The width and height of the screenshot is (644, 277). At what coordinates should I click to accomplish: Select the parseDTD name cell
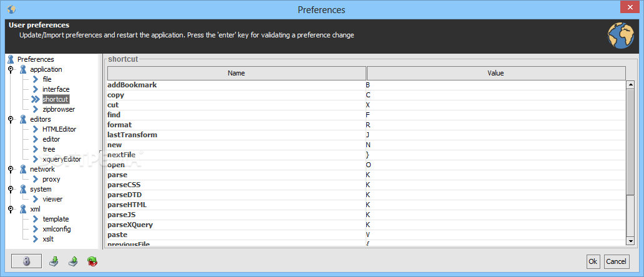(236, 195)
